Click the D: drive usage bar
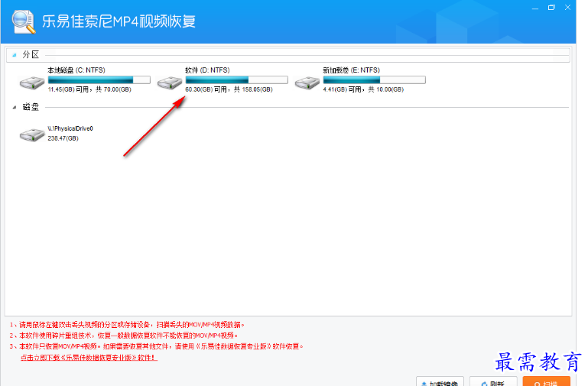The height and width of the screenshot is (386, 588). pos(236,79)
